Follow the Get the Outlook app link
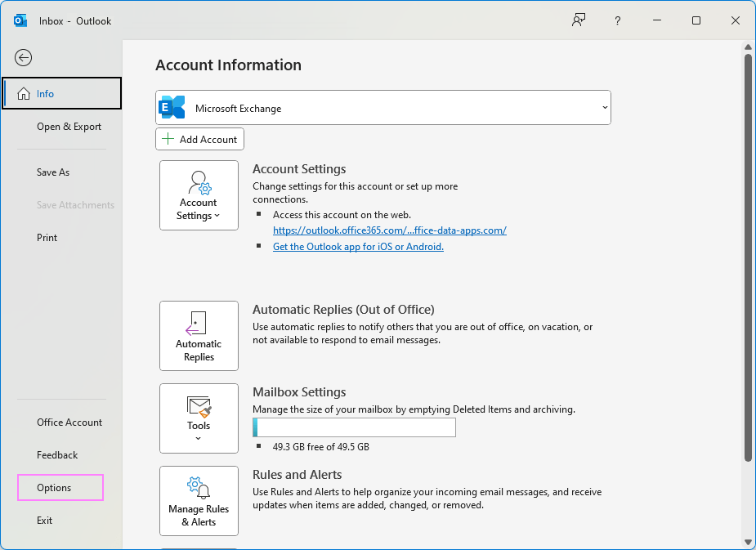The width and height of the screenshot is (756, 550). pos(358,247)
